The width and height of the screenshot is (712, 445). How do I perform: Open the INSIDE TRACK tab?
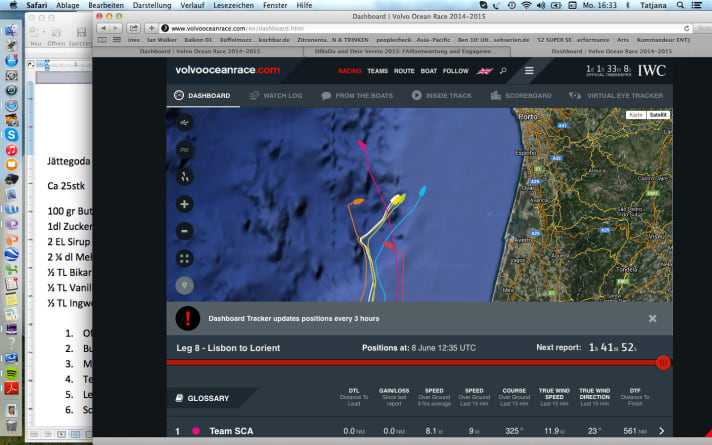(x=442, y=95)
